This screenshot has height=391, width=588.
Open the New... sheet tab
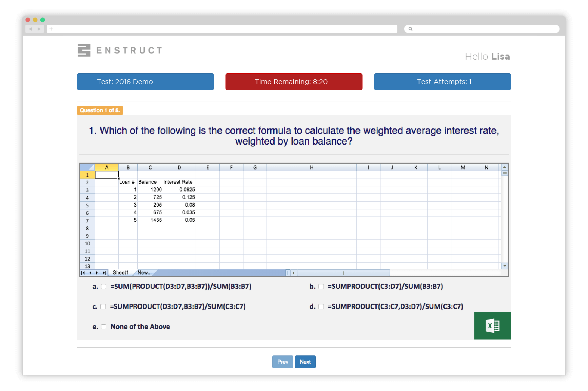pos(145,273)
